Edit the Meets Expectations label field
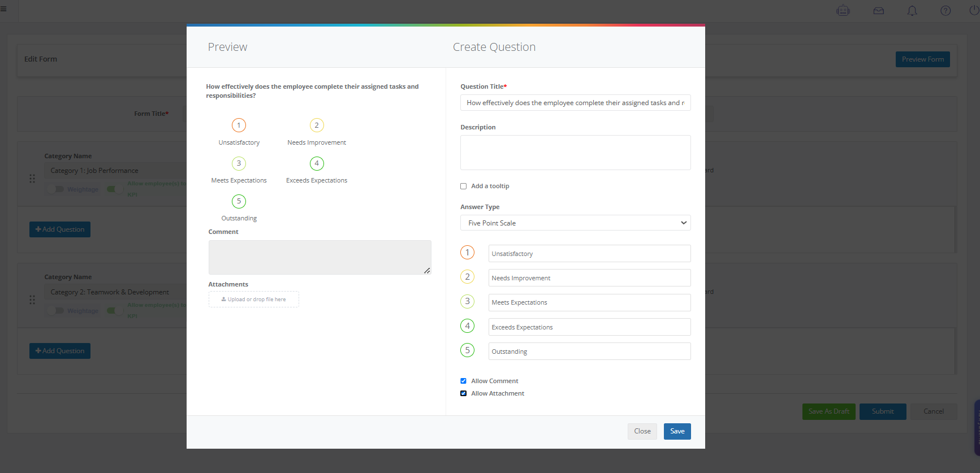980x473 pixels. pos(589,302)
